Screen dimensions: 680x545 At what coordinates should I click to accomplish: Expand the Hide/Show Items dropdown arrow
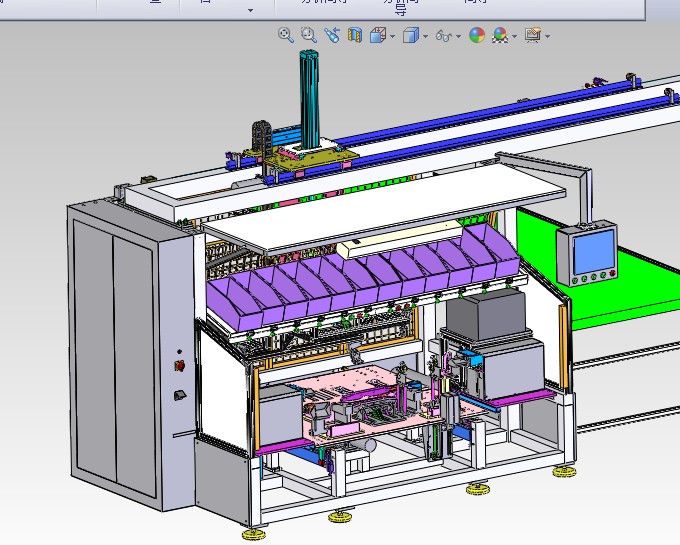coord(458,37)
